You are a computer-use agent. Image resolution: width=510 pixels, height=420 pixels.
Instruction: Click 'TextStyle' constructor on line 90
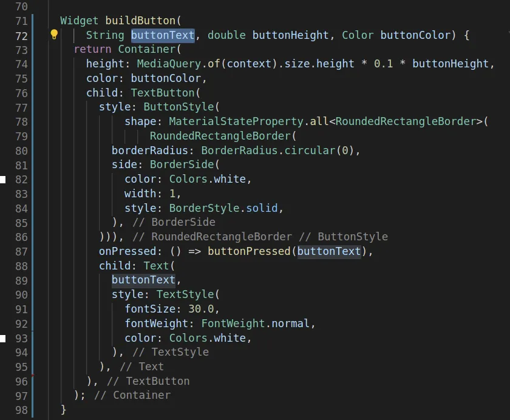(185, 294)
